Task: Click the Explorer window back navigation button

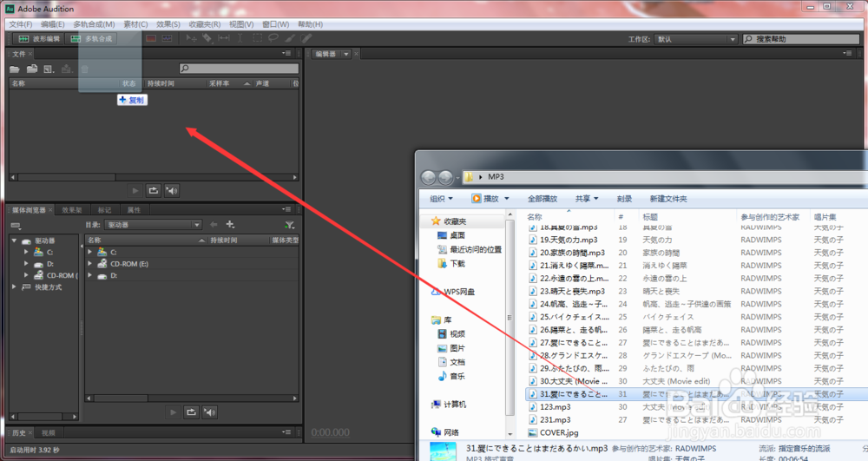Action: pyautogui.click(x=428, y=177)
